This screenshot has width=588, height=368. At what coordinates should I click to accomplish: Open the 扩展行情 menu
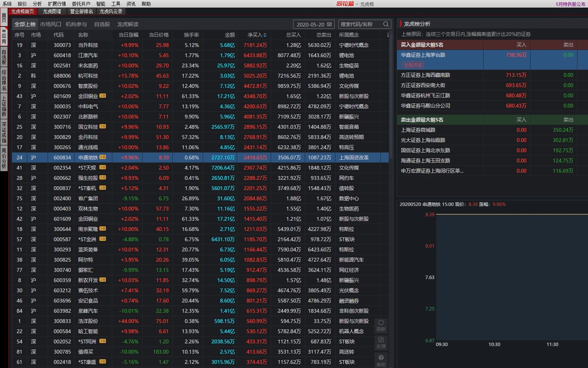(57, 4)
